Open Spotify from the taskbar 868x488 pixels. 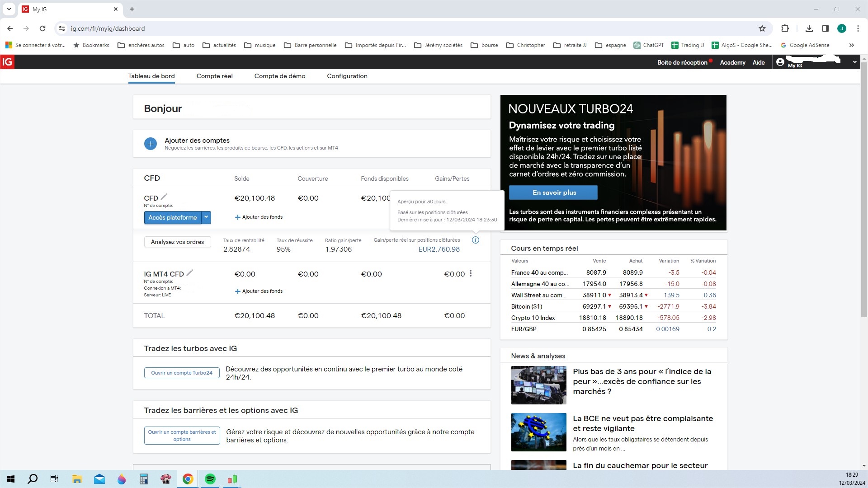pyautogui.click(x=210, y=479)
